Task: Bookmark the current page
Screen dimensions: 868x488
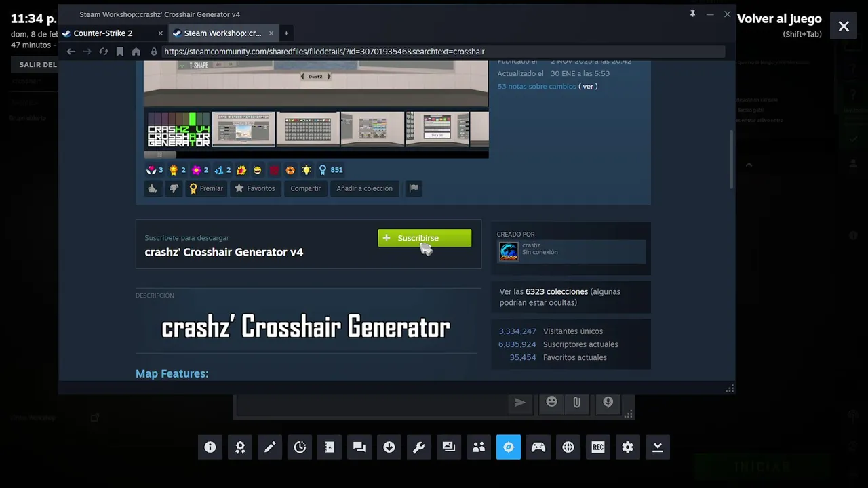Action: click(x=120, y=52)
